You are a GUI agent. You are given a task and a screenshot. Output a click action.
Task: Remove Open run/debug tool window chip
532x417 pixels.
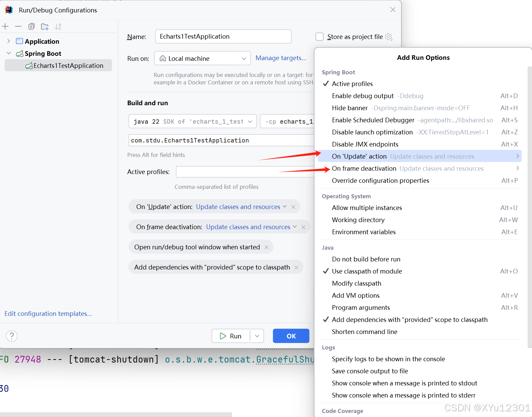(267, 247)
